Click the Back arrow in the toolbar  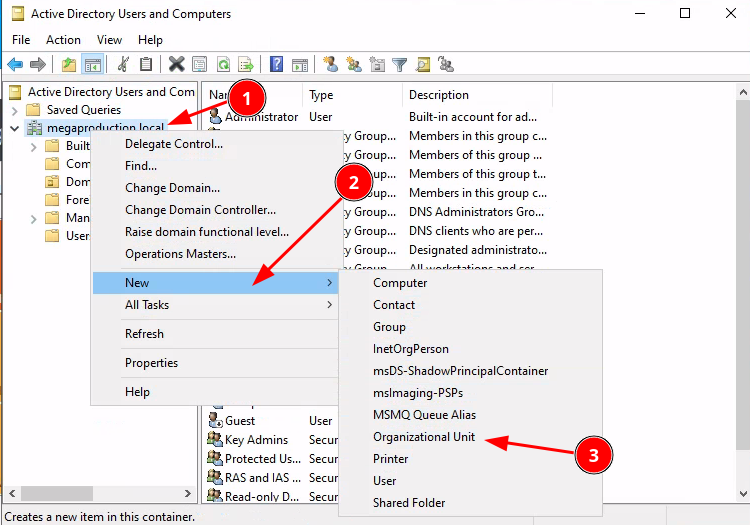15,64
